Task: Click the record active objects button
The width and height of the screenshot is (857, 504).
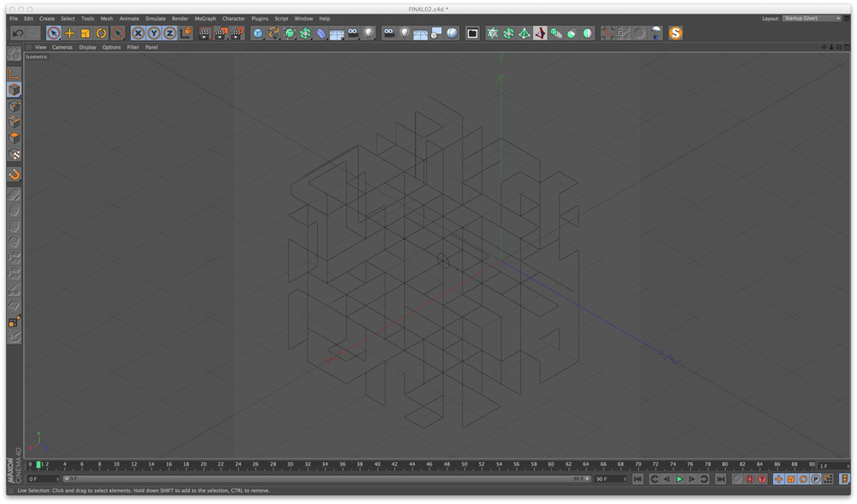Action: pyautogui.click(x=737, y=479)
